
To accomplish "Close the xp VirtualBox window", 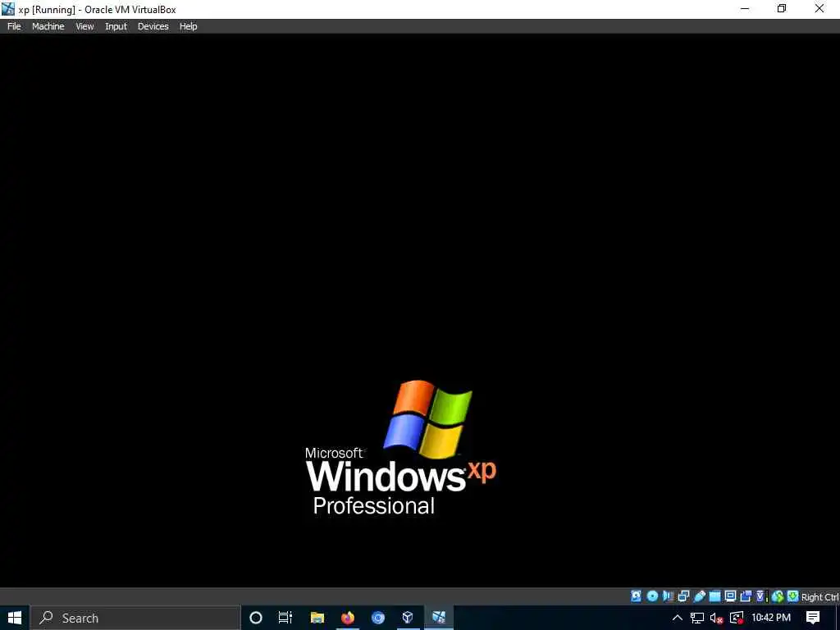I will [819, 9].
